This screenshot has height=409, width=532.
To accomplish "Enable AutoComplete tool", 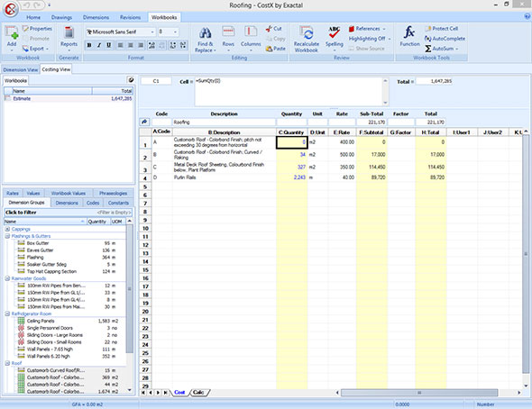I will point(445,39).
